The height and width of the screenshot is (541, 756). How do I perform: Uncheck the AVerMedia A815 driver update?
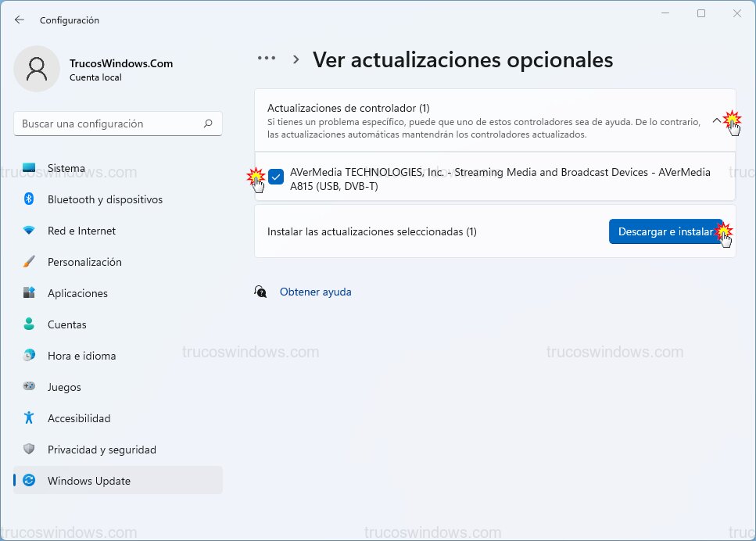276,177
